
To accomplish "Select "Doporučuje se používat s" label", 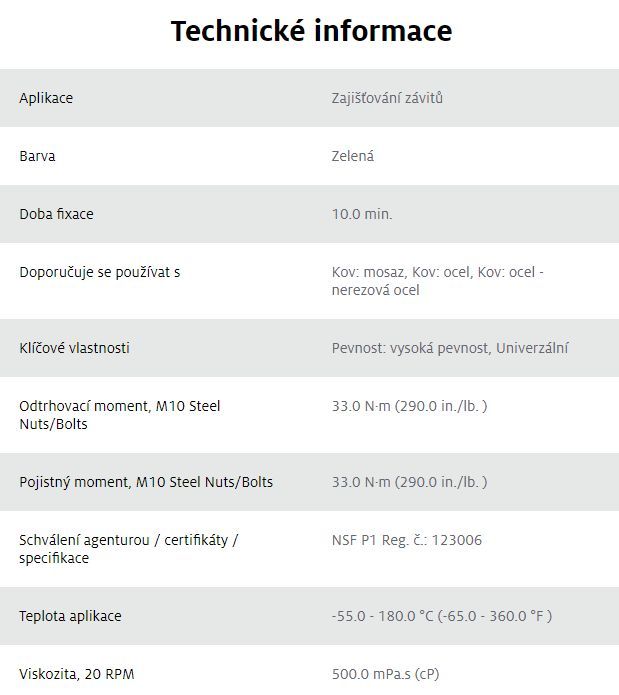I will pyautogui.click(x=100, y=272).
